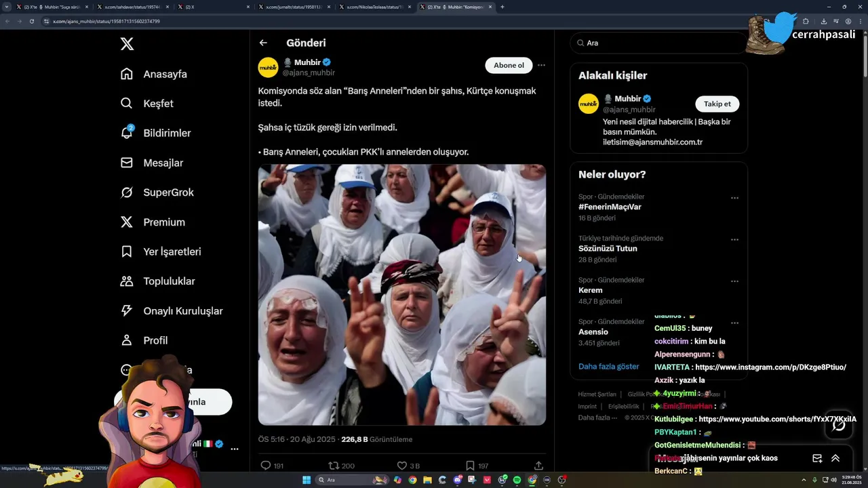
Task: Go to Anasayfa in the sidebar
Action: click(154, 74)
